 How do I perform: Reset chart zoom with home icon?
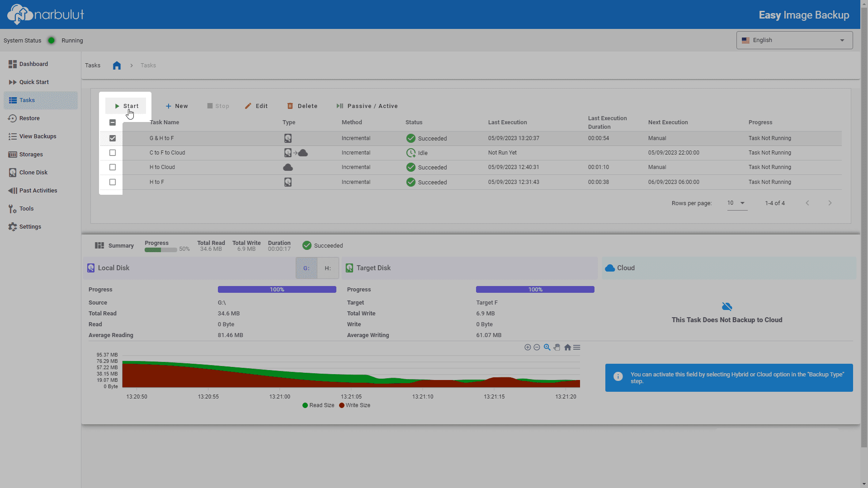point(567,347)
